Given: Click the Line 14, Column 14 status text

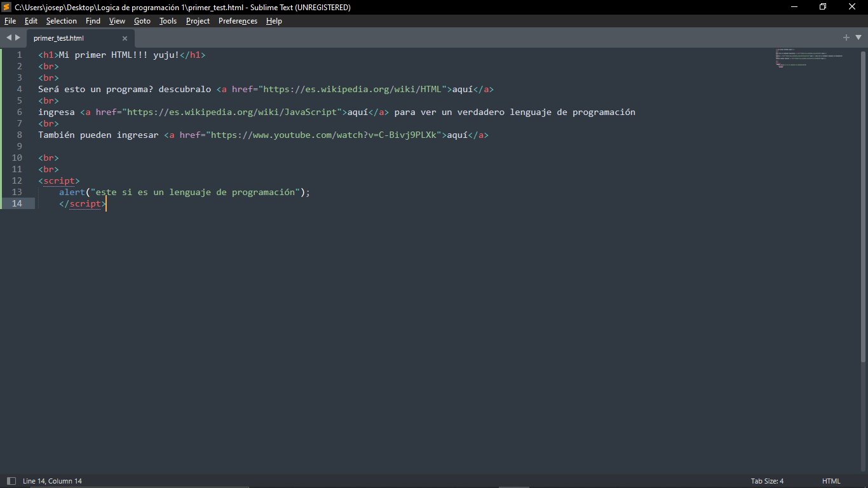Looking at the screenshot, I should click(52, 481).
